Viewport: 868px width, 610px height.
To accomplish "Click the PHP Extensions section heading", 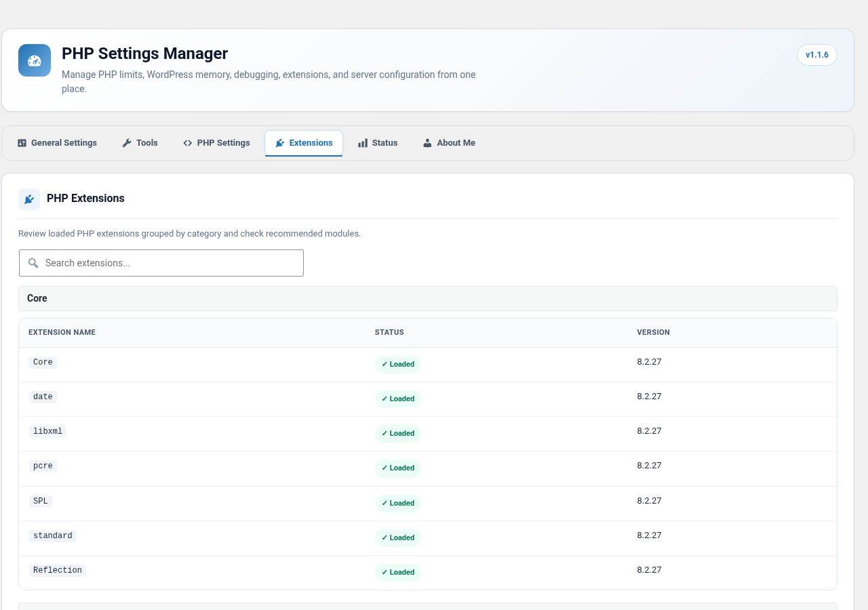I will click(85, 199).
